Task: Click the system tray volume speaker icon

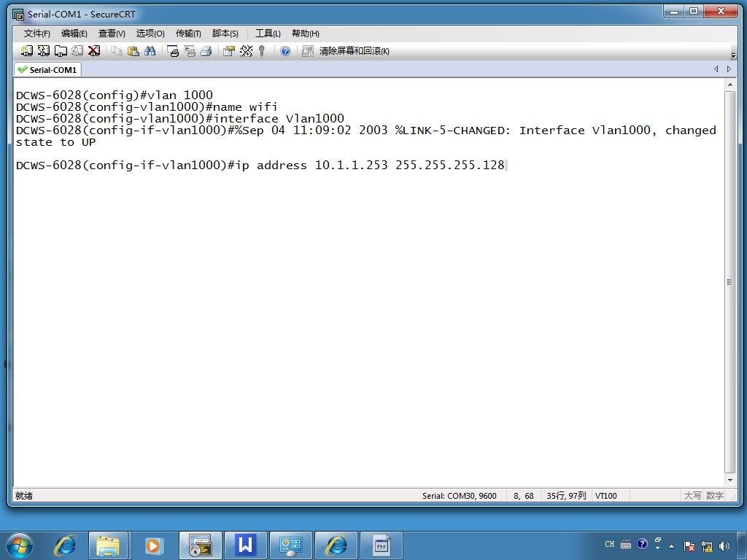Action: tap(724, 545)
